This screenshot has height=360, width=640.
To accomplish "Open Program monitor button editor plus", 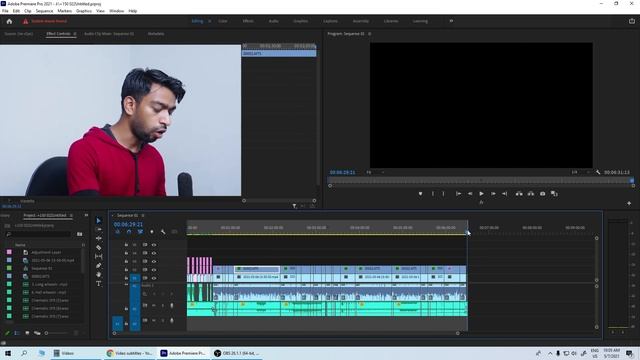I will 629,203.
